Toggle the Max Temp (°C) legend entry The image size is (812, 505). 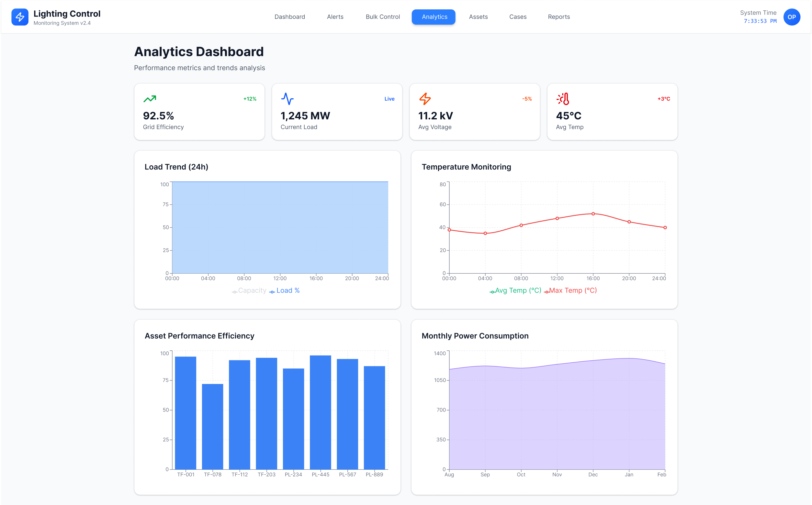click(x=570, y=291)
